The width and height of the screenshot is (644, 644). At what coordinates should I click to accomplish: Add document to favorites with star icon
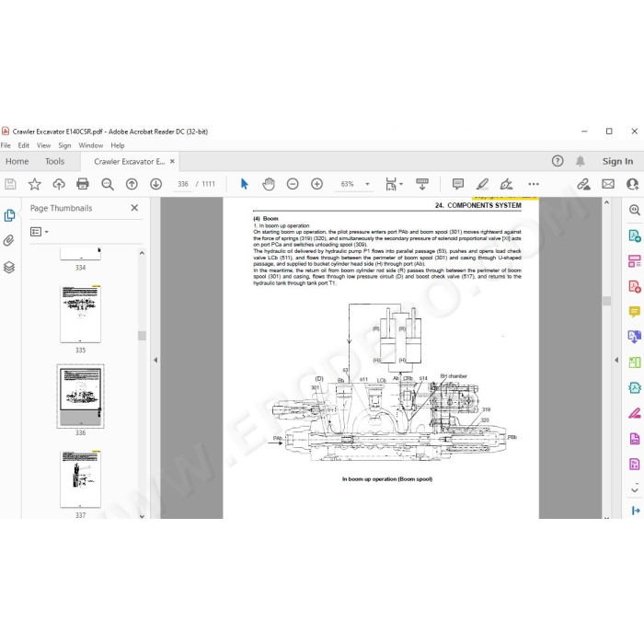[35, 184]
